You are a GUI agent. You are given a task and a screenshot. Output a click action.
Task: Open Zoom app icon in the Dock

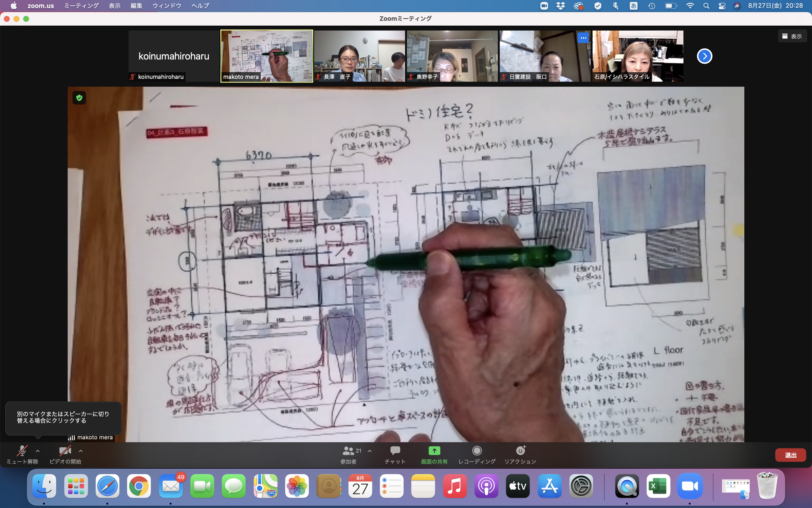click(690, 486)
